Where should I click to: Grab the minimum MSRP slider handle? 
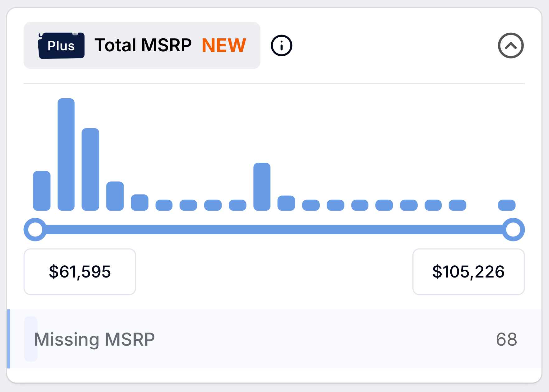(x=35, y=230)
